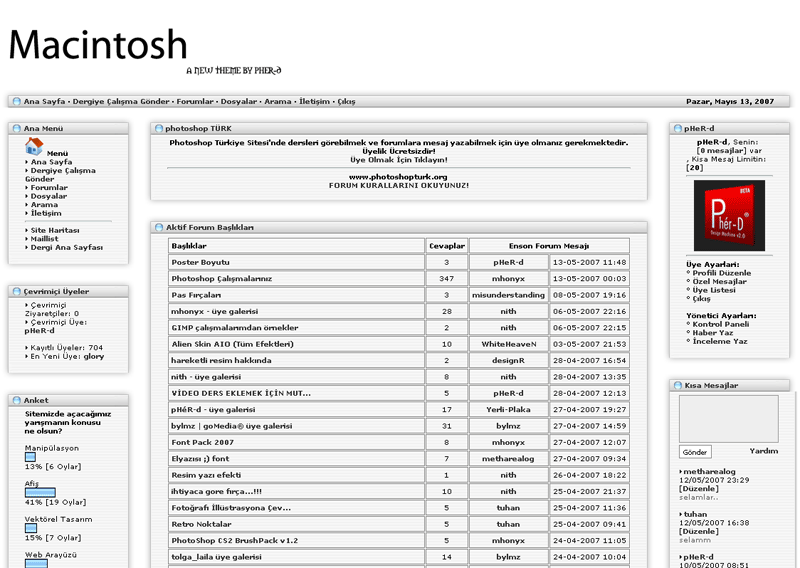Click WhiteHeaveN in last message column
This screenshot has height=568, width=800.
click(509, 344)
